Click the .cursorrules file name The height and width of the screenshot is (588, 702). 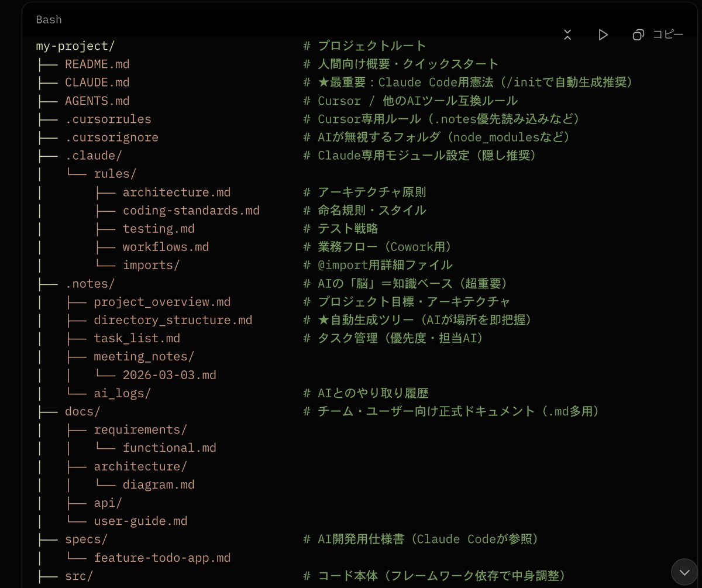108,119
